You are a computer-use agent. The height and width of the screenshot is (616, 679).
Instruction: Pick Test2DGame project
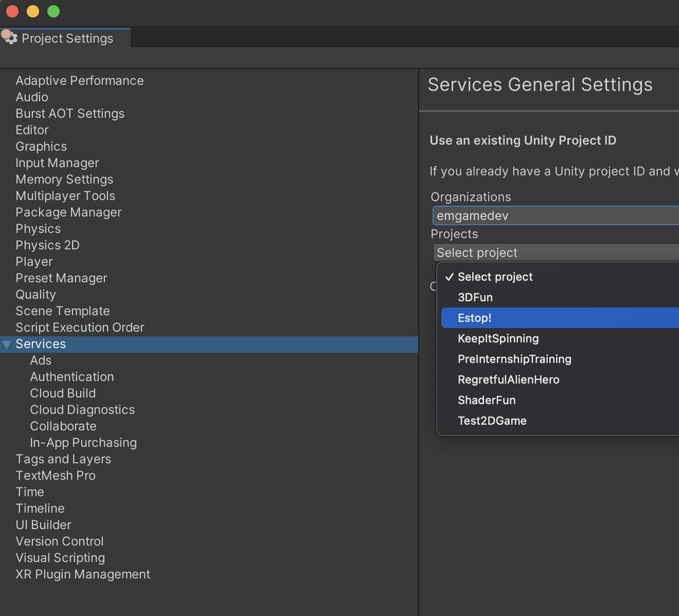(x=560, y=421)
